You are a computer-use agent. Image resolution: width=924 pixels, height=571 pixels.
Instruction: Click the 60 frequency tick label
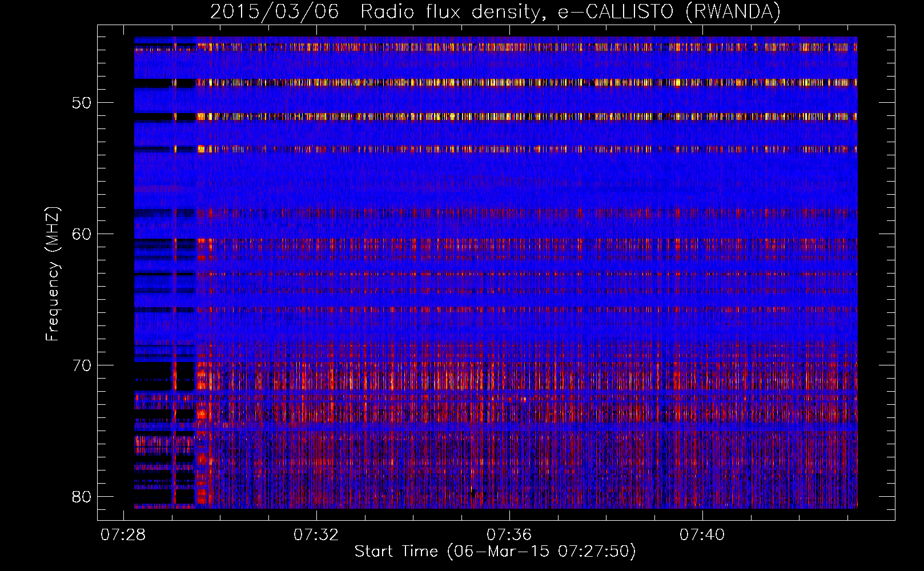pyautogui.click(x=82, y=234)
